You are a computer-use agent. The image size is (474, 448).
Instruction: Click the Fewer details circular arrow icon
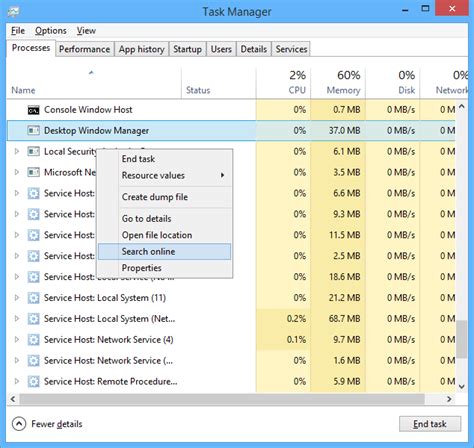19,424
